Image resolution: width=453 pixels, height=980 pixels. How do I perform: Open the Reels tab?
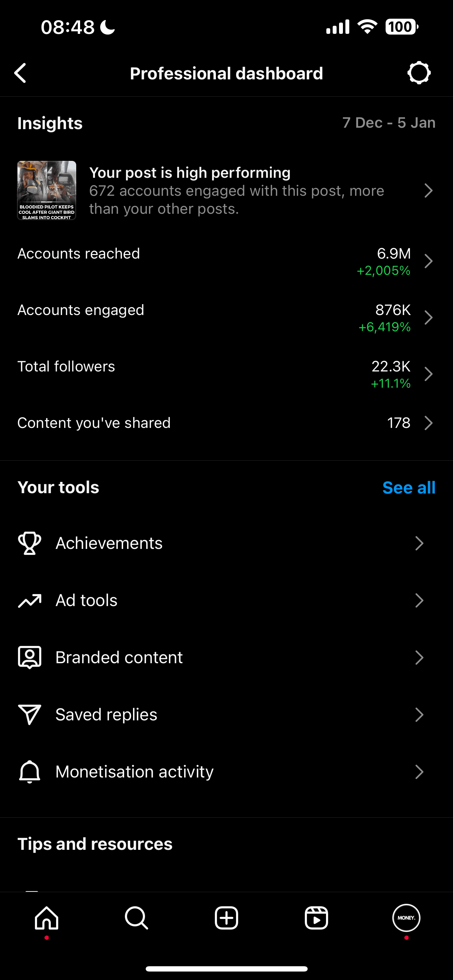(x=316, y=918)
